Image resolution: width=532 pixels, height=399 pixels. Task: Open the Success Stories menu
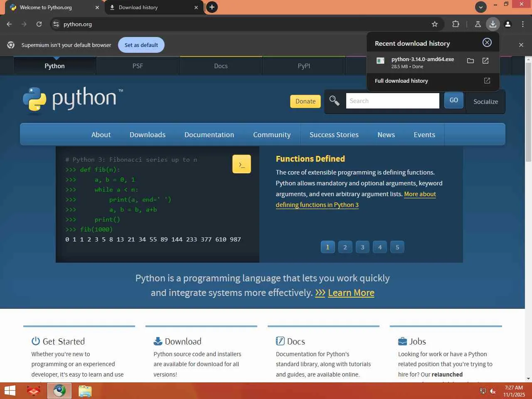[334, 135]
